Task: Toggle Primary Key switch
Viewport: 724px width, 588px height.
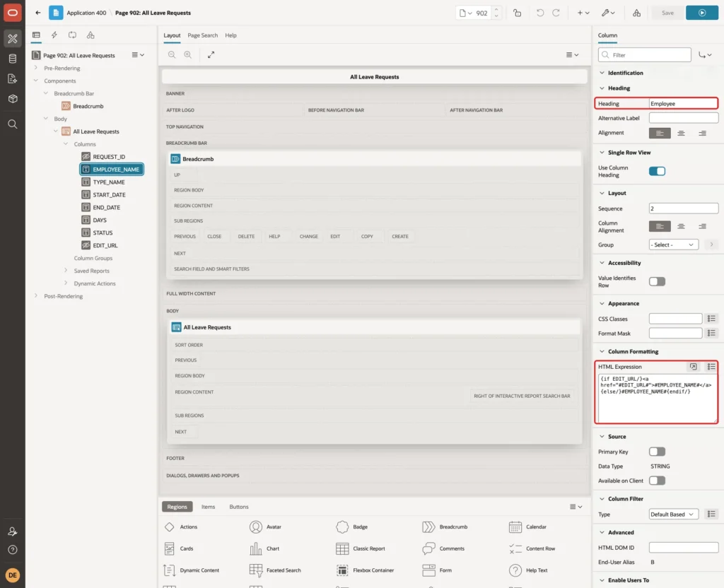Action: pyautogui.click(x=657, y=452)
